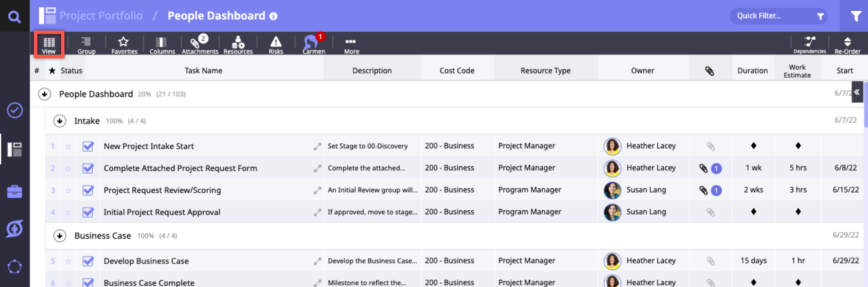This screenshot has height=287, width=868.
Task: Collapse the Intake section
Action: pyautogui.click(x=60, y=121)
